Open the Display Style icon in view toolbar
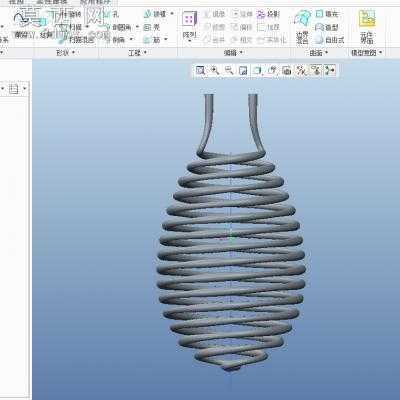This screenshot has width=400, height=400. [258, 70]
